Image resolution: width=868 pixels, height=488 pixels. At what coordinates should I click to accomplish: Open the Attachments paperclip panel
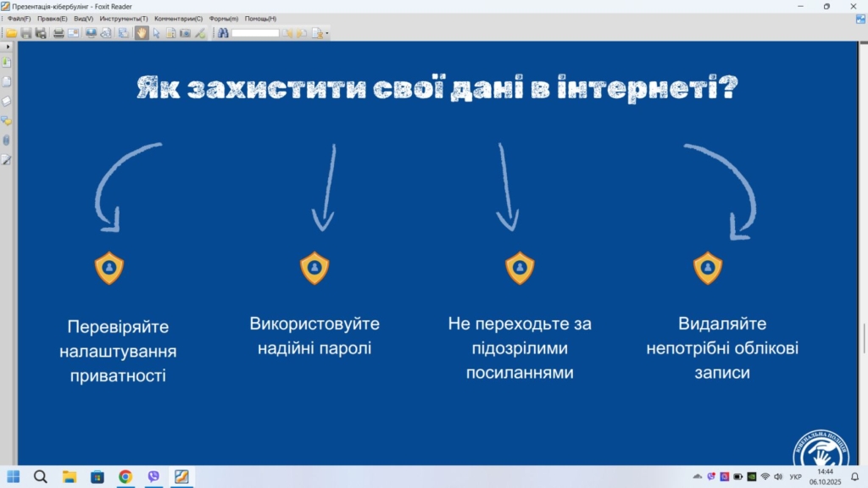coord(7,140)
